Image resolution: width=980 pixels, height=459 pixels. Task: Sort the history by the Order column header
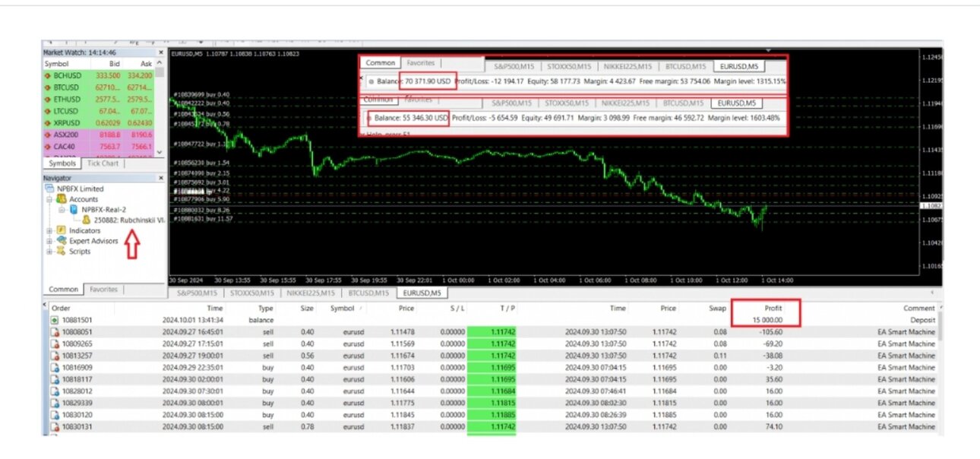point(61,309)
